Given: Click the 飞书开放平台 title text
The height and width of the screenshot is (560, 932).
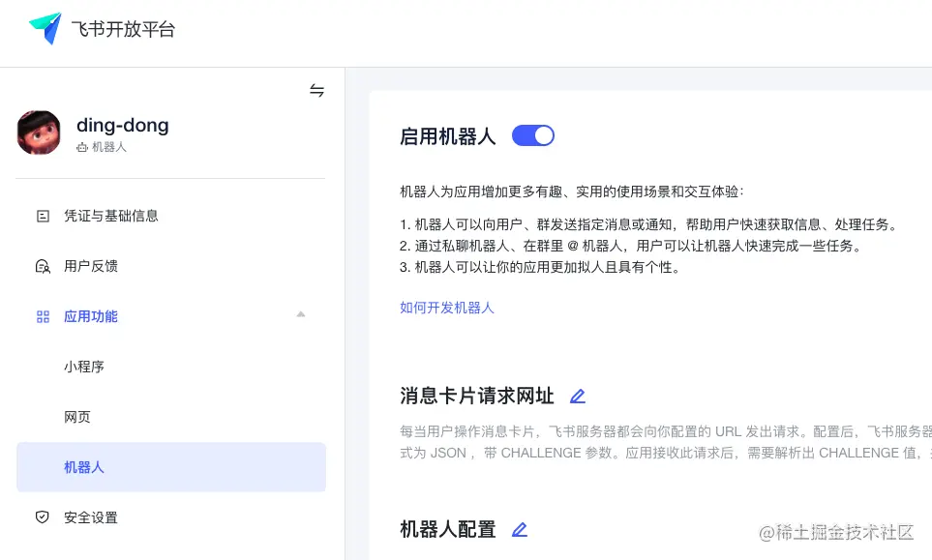Looking at the screenshot, I should [123, 29].
